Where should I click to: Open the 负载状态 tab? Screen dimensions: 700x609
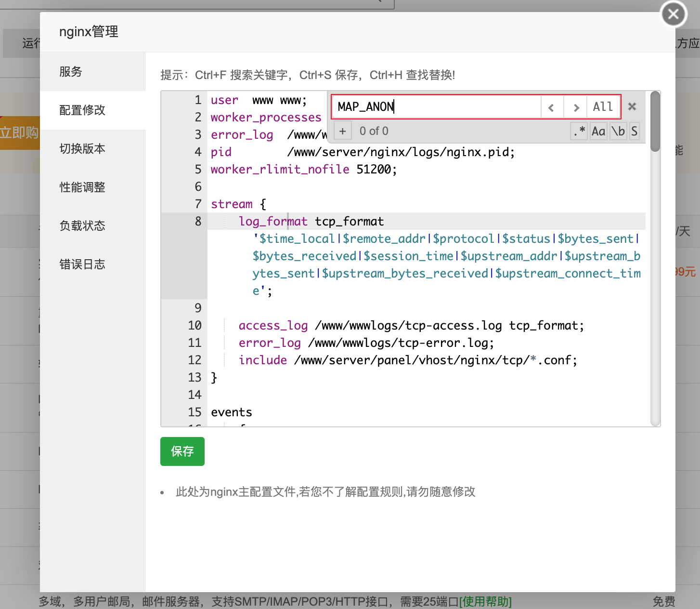coord(93,226)
